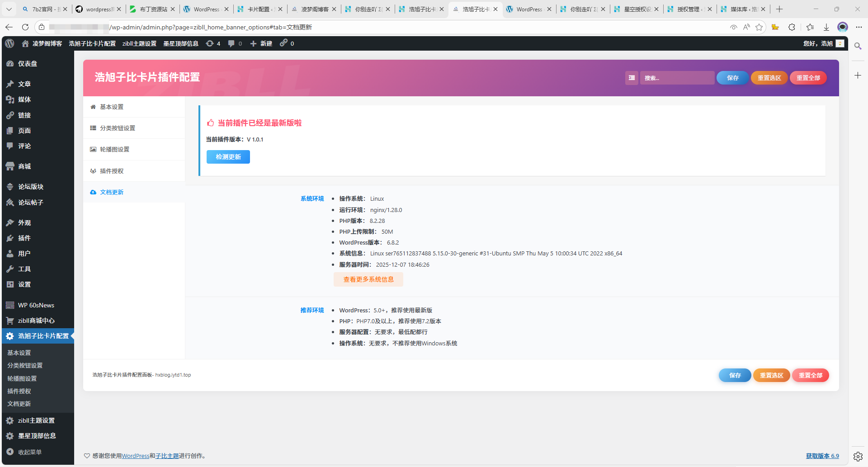Open the 新建 new content menu
Screen dimensions: 868x467
click(x=261, y=43)
